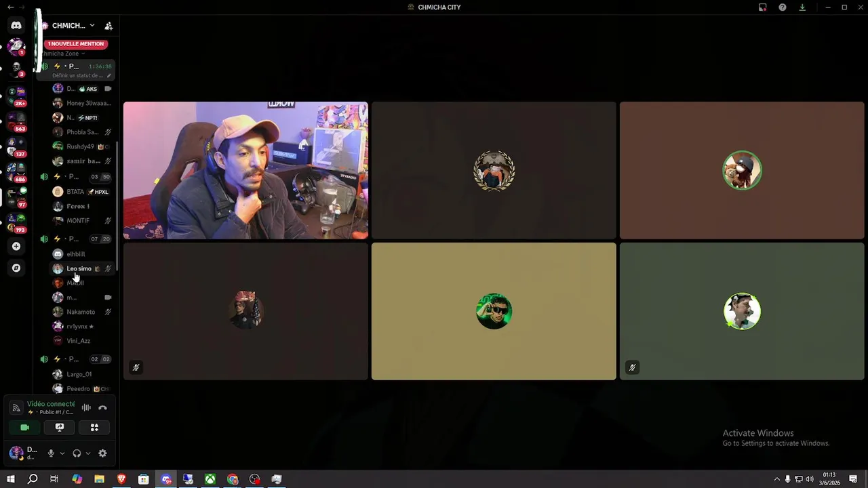Open headphones output options chevron
The image size is (868, 488).
pyautogui.click(x=87, y=453)
